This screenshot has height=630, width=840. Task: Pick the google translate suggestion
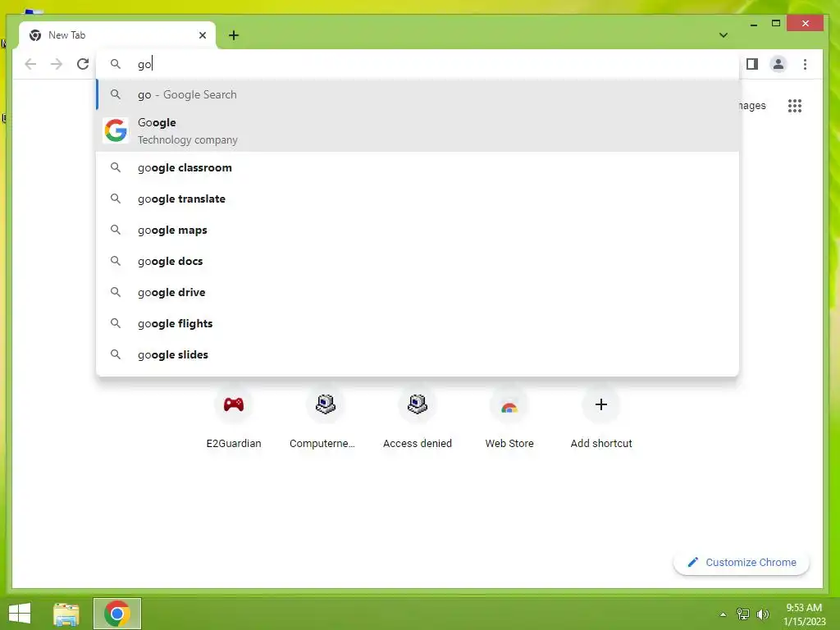tap(418, 199)
